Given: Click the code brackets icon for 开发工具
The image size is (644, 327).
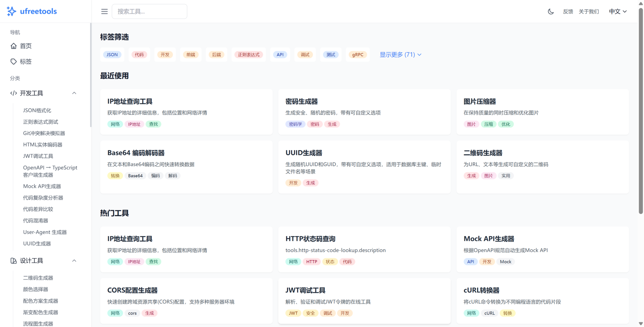Looking at the screenshot, I should (x=13, y=93).
